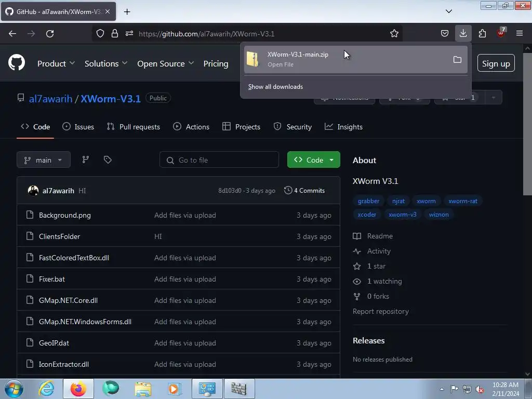Click Show all downloads
The image size is (532, 399).
click(275, 87)
